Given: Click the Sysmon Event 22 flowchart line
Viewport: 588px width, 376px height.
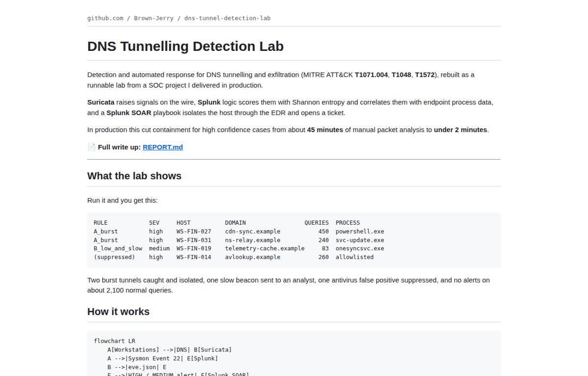Looking at the screenshot, I should coord(163,358).
